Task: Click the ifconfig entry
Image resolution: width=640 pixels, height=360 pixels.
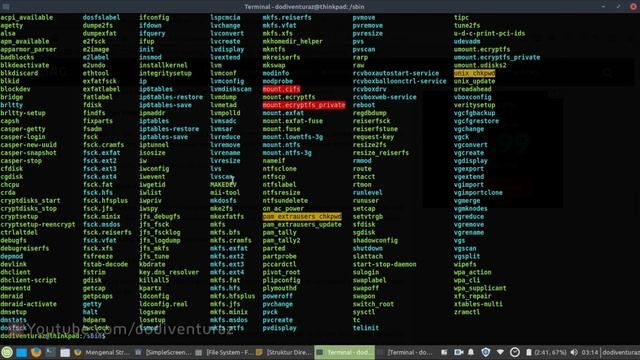Action: pyautogui.click(x=154, y=18)
